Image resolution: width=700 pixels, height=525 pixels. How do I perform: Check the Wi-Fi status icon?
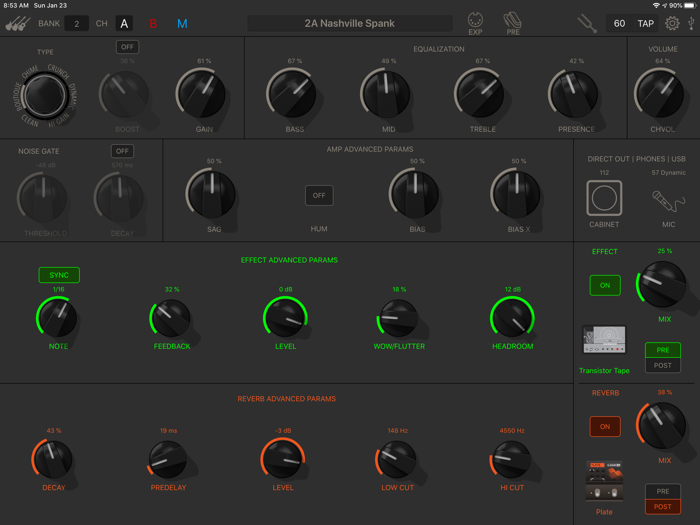(x=656, y=5)
